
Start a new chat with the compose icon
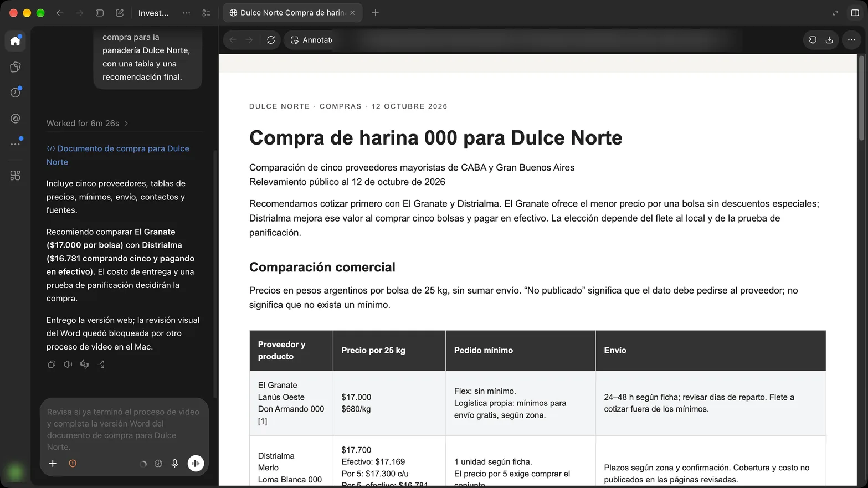120,13
